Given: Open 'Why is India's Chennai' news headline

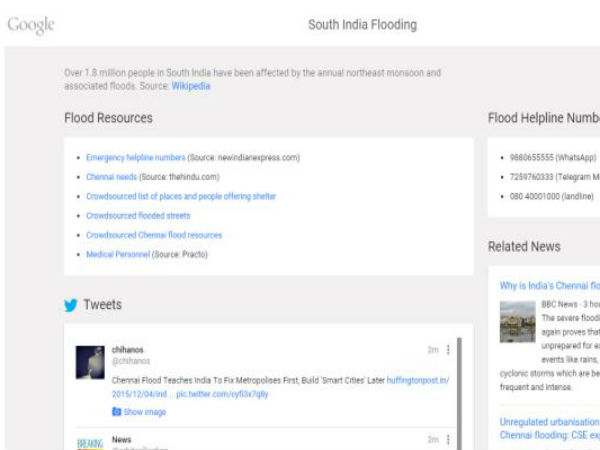Looking at the screenshot, I should [549, 286].
